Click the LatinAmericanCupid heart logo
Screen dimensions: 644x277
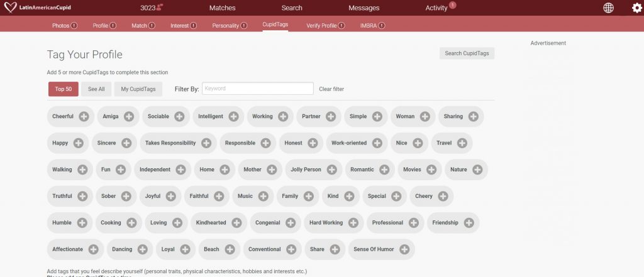(10, 8)
